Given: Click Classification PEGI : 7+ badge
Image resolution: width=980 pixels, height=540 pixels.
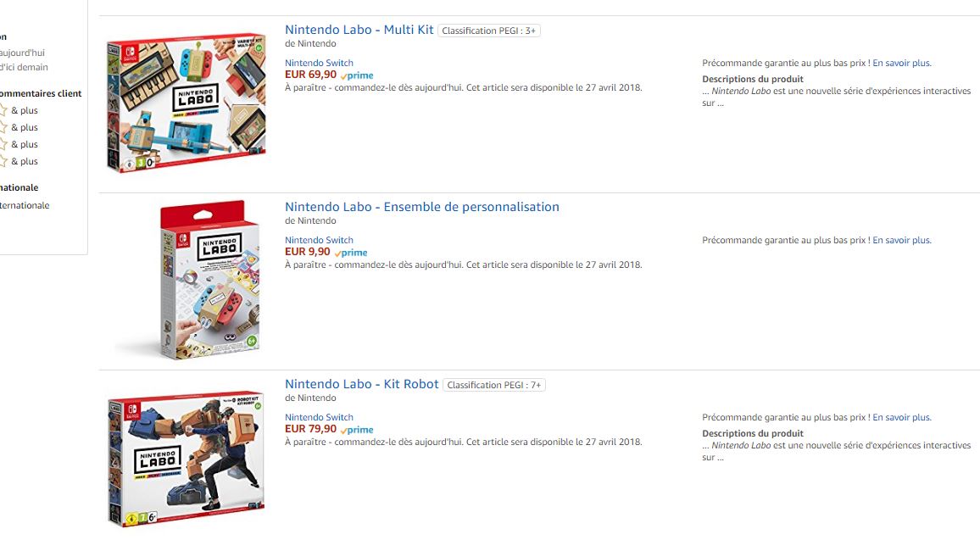Looking at the screenshot, I should coord(493,385).
